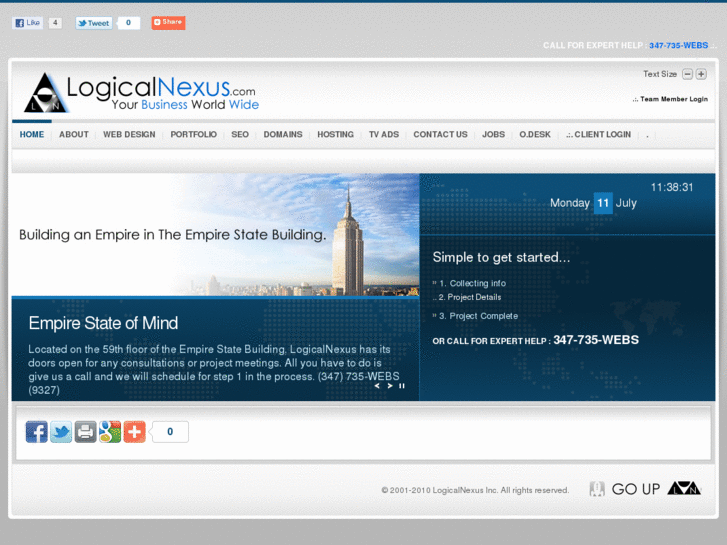This screenshot has width=727, height=545.
Task: Click the Facebook like count 4
Action: pos(55,22)
